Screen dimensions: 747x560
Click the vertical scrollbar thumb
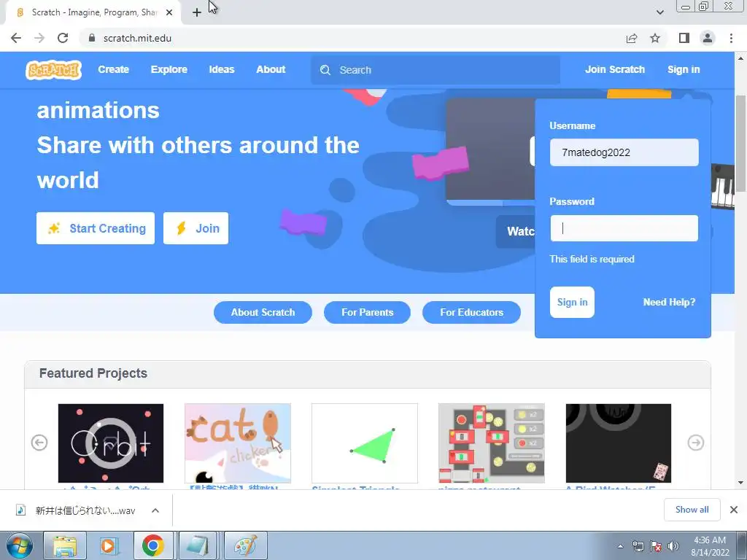(x=741, y=144)
